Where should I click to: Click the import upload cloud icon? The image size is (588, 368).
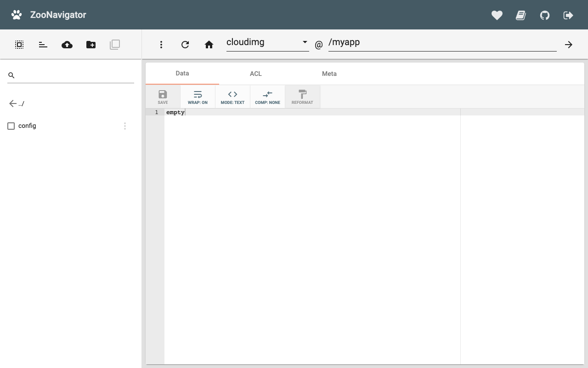tap(67, 45)
